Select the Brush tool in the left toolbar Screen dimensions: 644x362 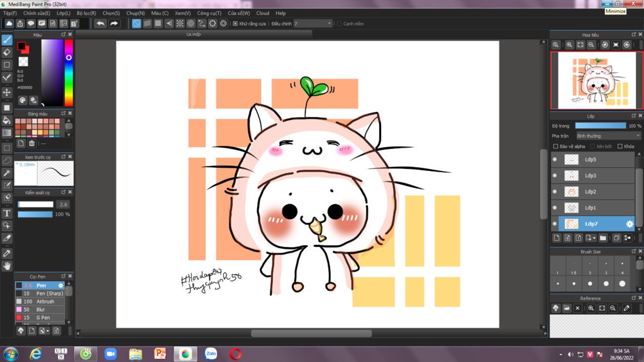pos(7,40)
